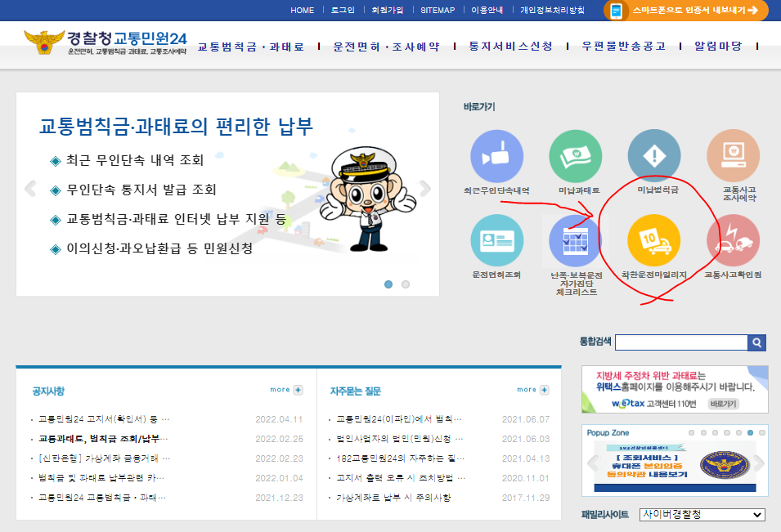Screen dimensions: 781x532
Task: Open 통지서비스신청 main menu
Action: (511, 47)
